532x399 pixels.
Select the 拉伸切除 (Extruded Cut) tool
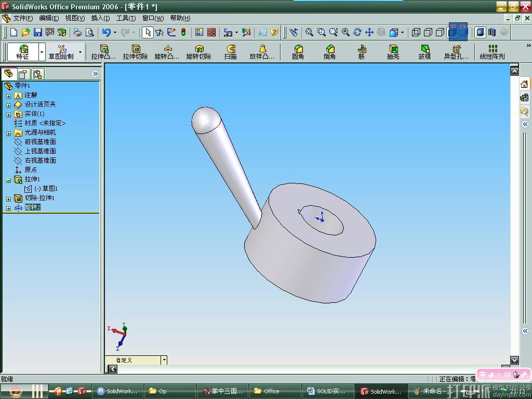pos(135,51)
